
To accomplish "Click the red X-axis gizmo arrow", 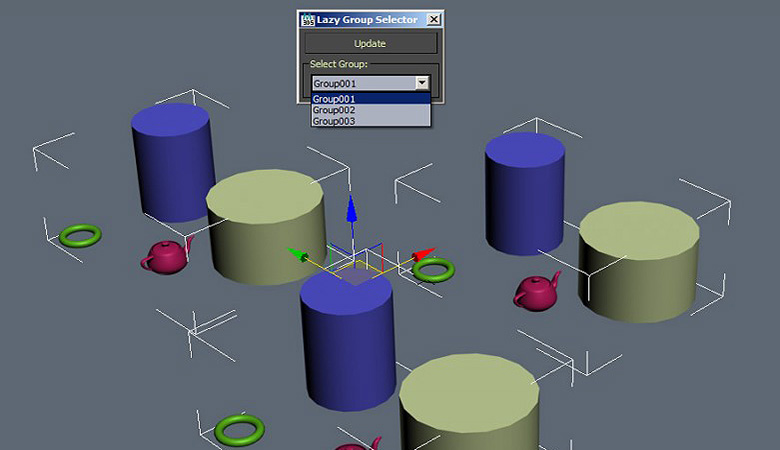I will [x=424, y=254].
